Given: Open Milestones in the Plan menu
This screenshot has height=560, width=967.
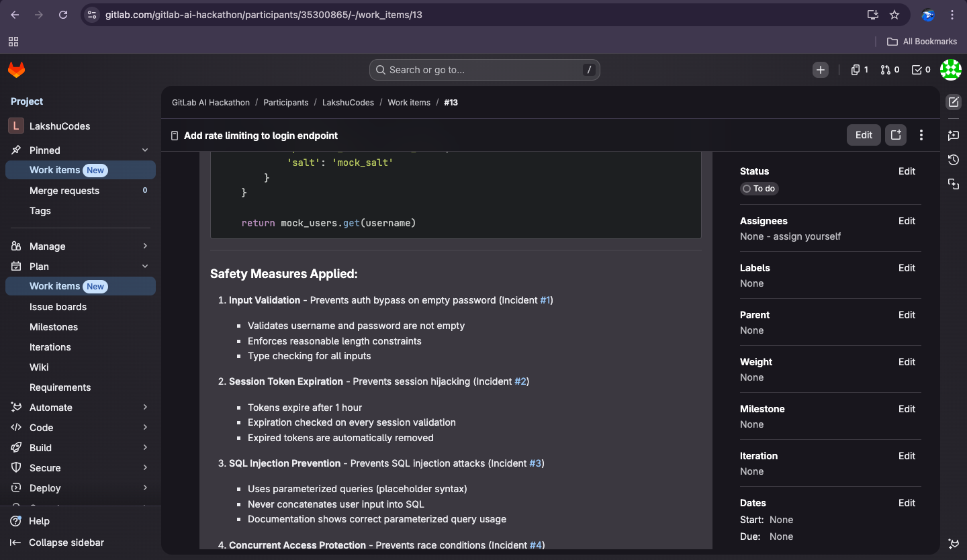Looking at the screenshot, I should pos(54,327).
